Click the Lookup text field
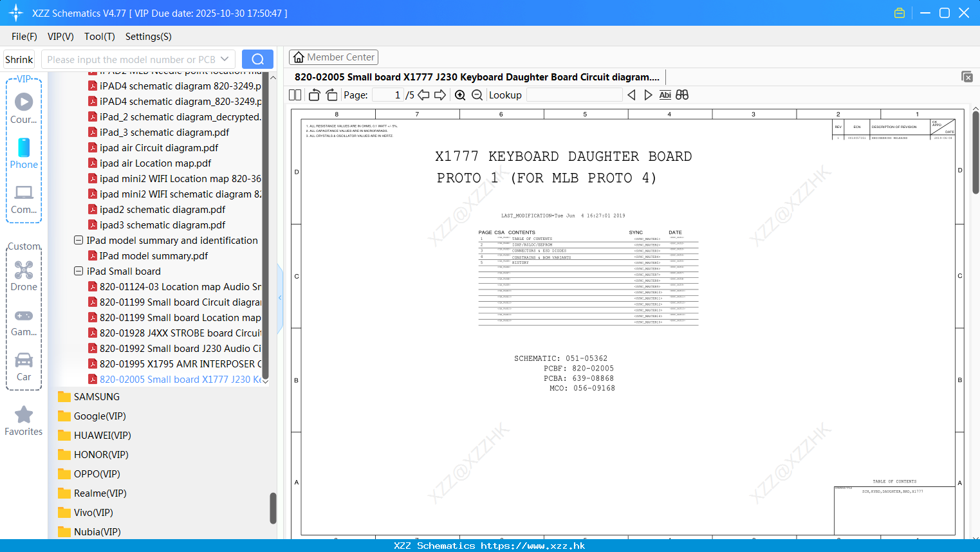Viewport: 980px width, 552px height. [x=574, y=95]
